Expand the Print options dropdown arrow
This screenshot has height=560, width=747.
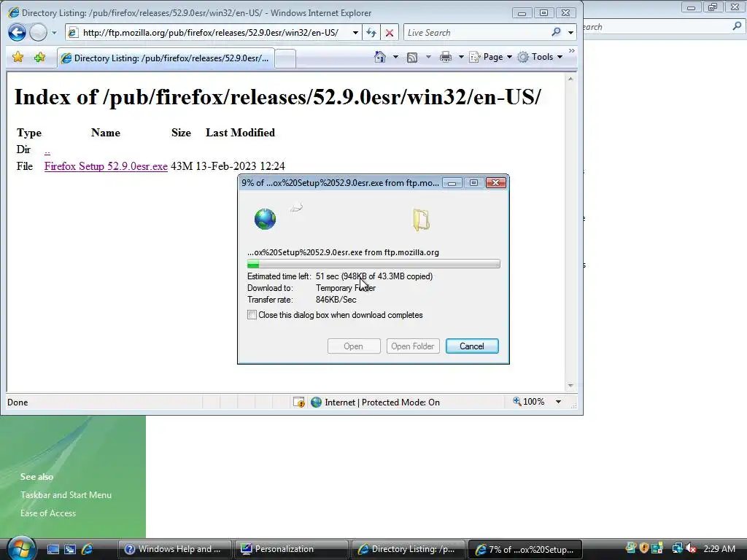[x=461, y=57]
